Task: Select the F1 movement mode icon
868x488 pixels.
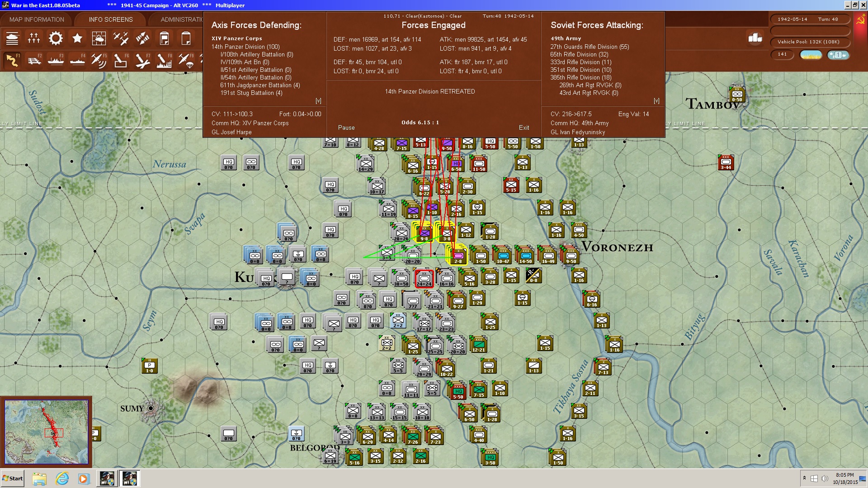Action: [x=13, y=60]
